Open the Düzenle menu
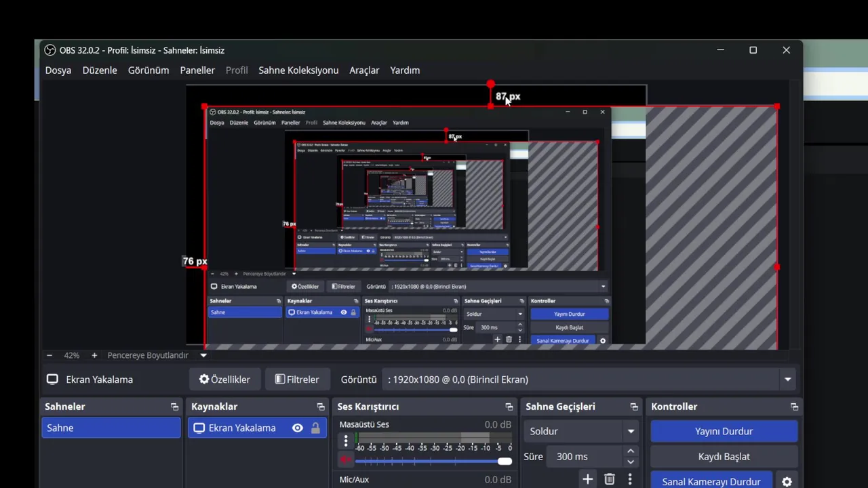 pyautogui.click(x=100, y=70)
